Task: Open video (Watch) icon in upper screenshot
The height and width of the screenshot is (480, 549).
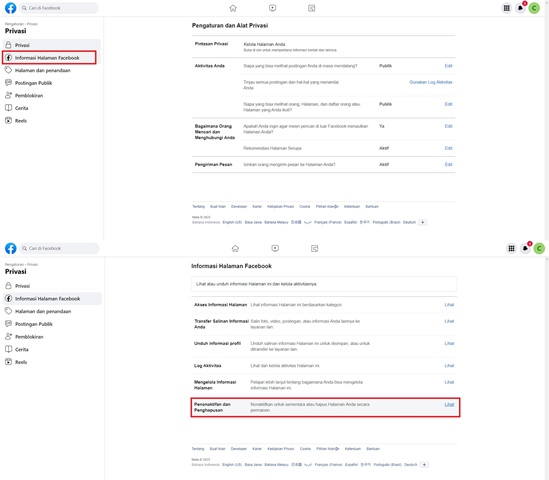Action: click(x=272, y=8)
